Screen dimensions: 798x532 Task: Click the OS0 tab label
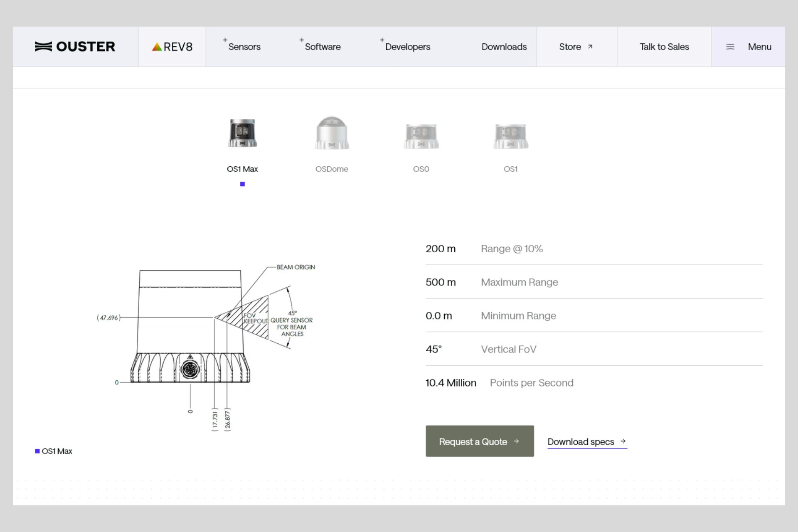421,169
